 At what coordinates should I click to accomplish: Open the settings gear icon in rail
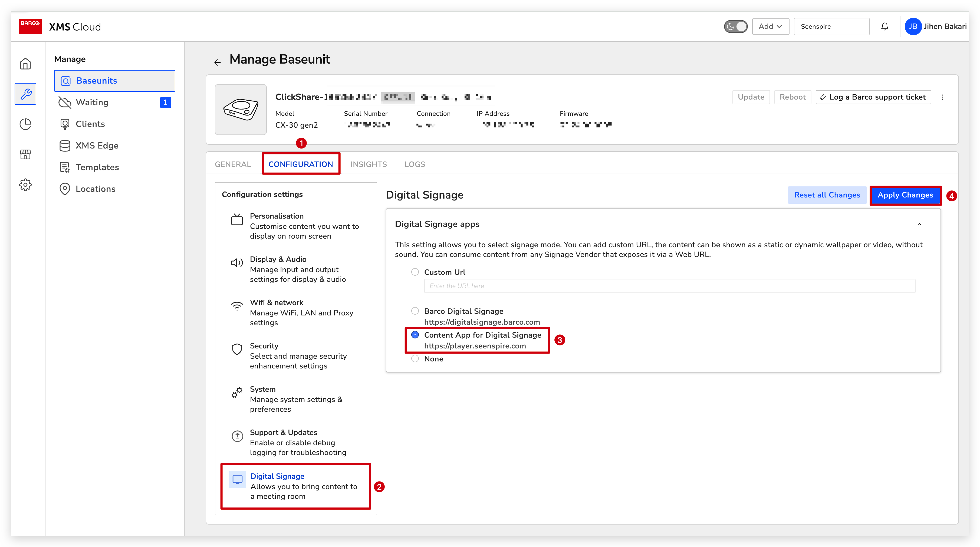[x=25, y=185]
